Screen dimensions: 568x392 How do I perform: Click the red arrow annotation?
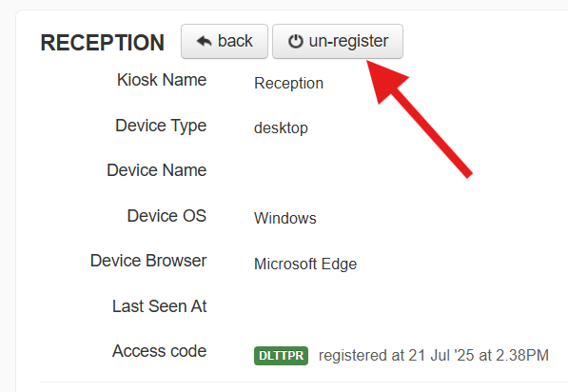[420, 119]
